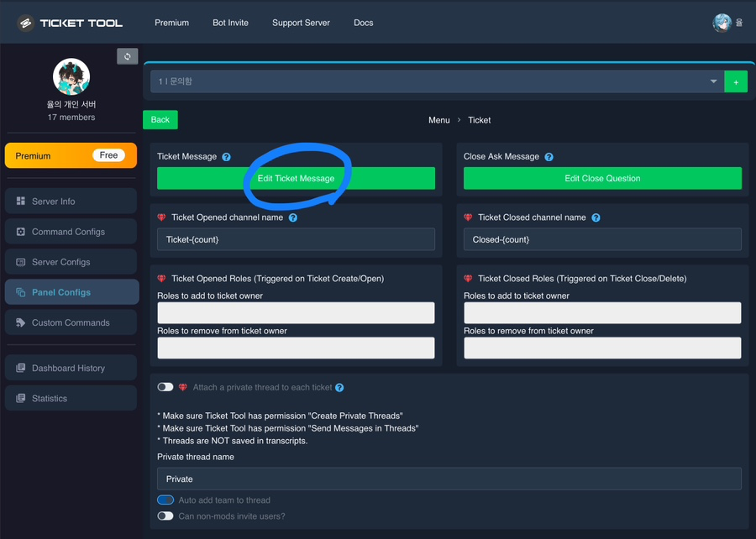Toggle Attach a private thread to each ticket

point(165,387)
